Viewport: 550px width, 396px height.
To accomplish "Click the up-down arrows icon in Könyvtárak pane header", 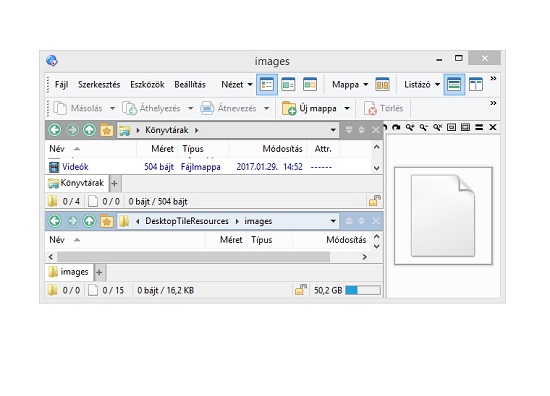I will 362,130.
